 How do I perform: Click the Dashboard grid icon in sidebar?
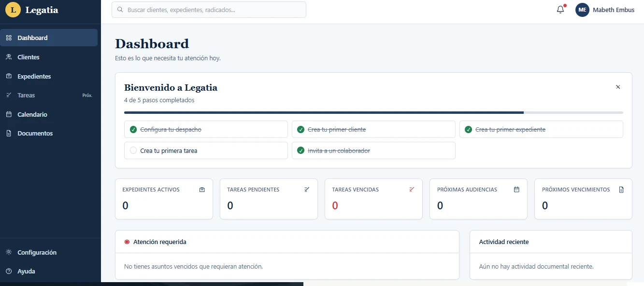(9, 38)
